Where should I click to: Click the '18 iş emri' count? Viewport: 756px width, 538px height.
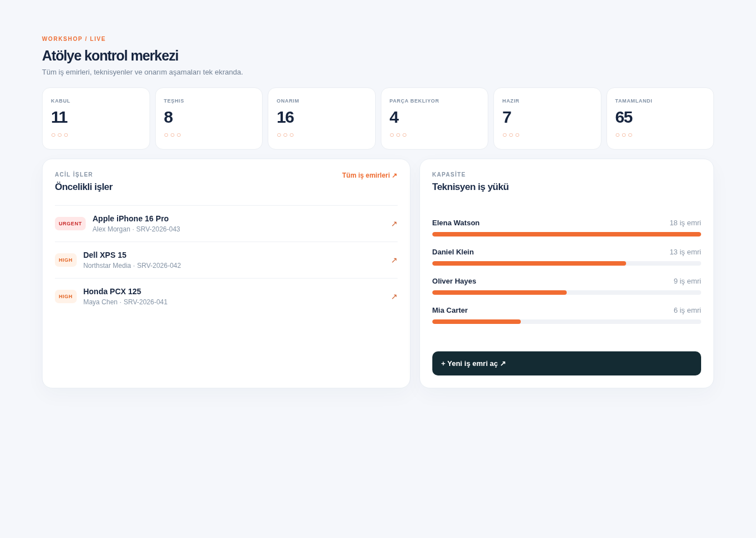(x=685, y=223)
